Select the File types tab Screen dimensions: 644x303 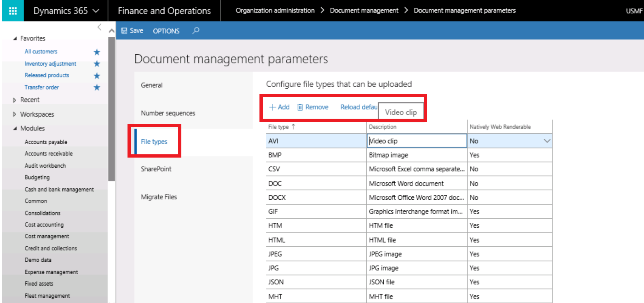193,142
